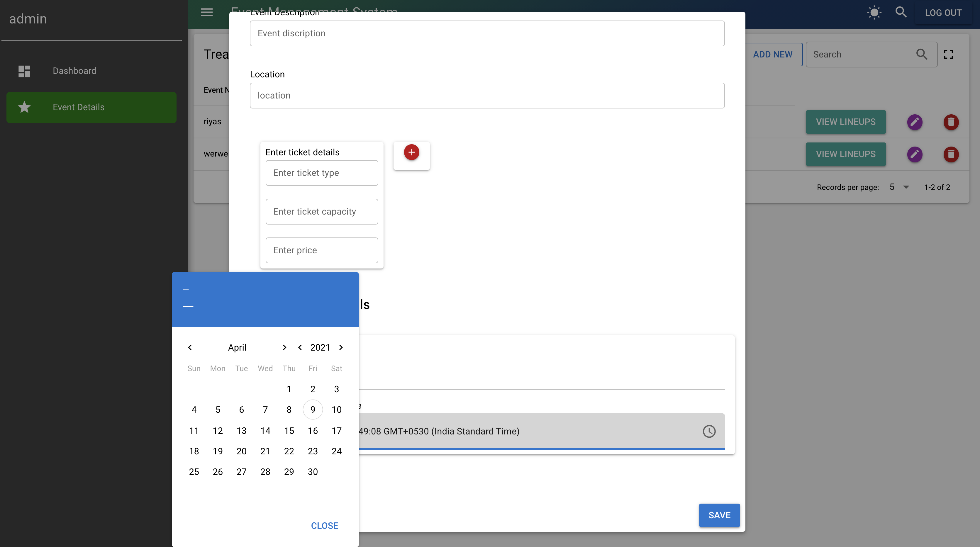Select Event Details in the sidebar
The width and height of the screenshot is (980, 547).
[78, 107]
